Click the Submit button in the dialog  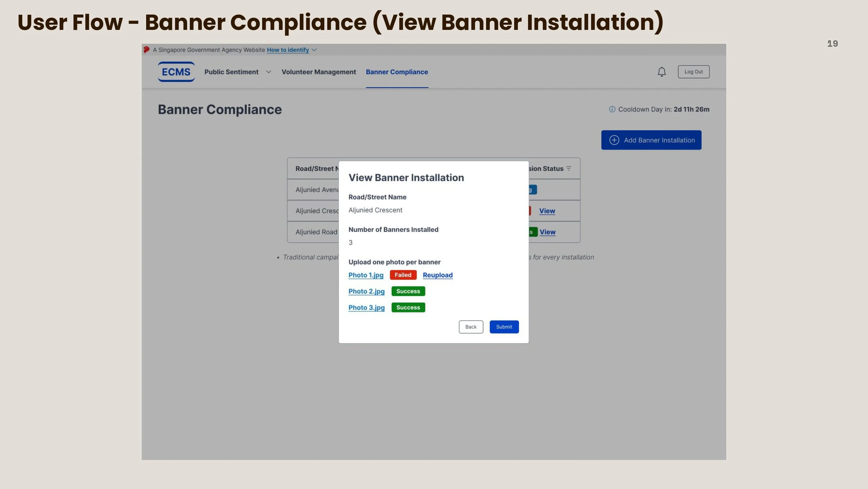(504, 327)
